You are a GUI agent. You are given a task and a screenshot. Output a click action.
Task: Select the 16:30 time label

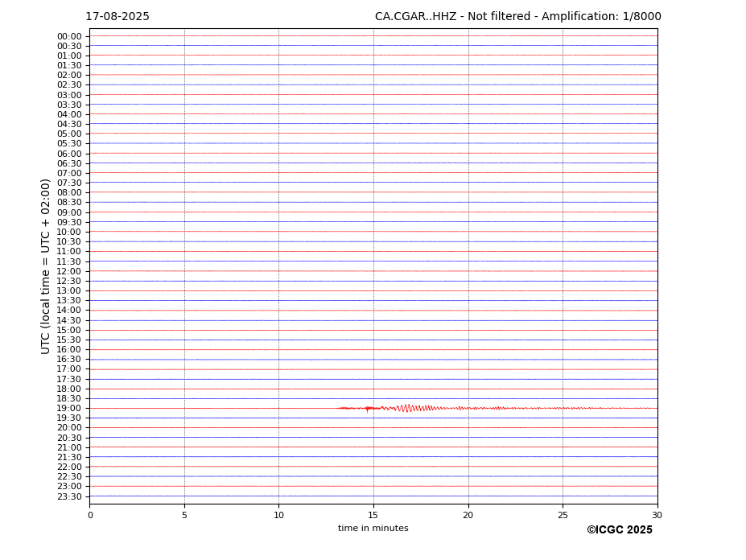(69, 360)
